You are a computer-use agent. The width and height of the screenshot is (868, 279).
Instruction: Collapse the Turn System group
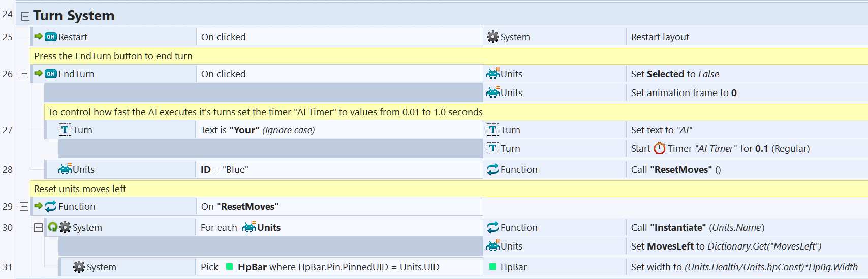click(x=25, y=17)
